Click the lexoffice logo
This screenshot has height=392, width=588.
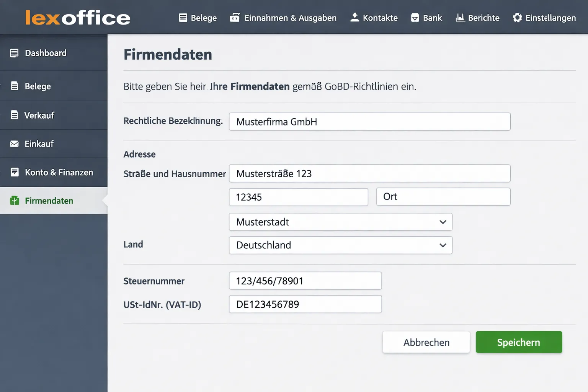[x=77, y=17]
